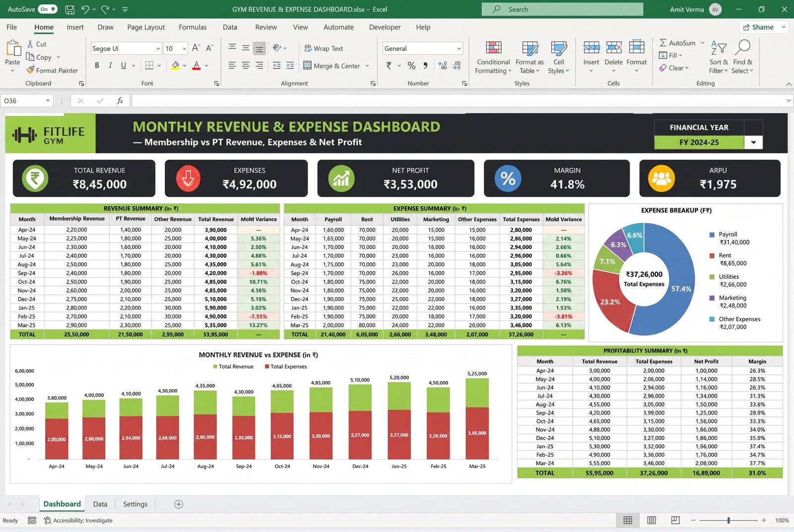Toggle AutoSave switch off
The width and height of the screenshot is (794, 532).
click(x=48, y=9)
